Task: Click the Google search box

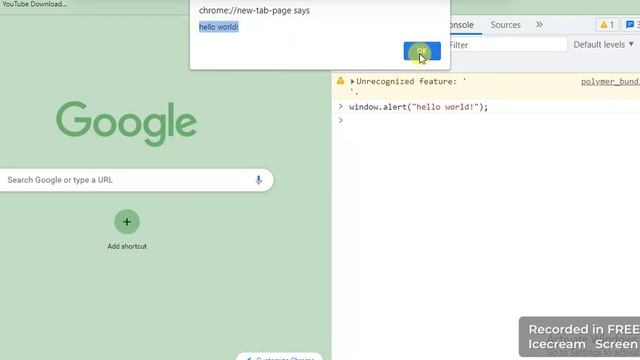Action: (x=136, y=180)
